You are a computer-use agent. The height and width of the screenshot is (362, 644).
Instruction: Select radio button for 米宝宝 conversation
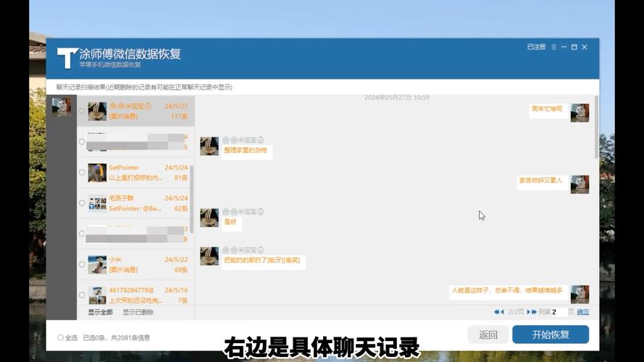tap(82, 111)
